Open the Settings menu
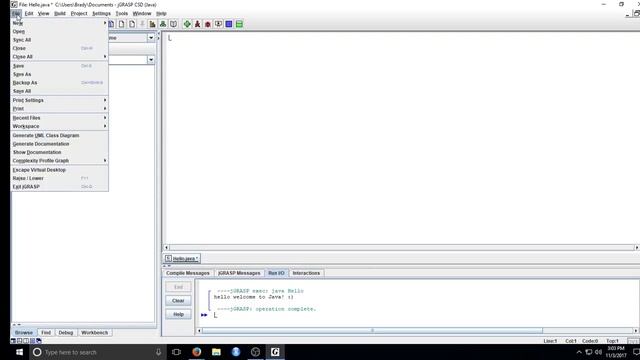The width and height of the screenshot is (640, 360). tap(101, 13)
